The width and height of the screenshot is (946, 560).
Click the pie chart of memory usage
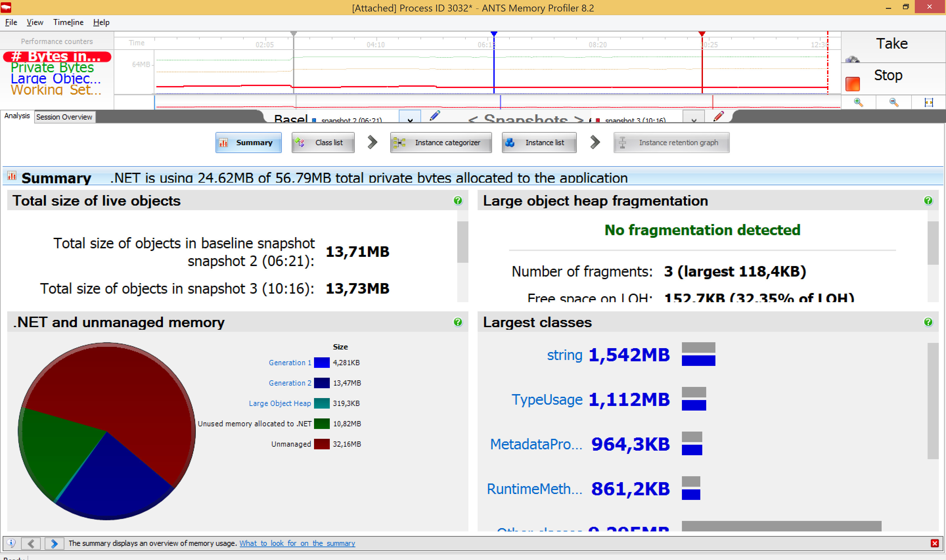coord(107,431)
